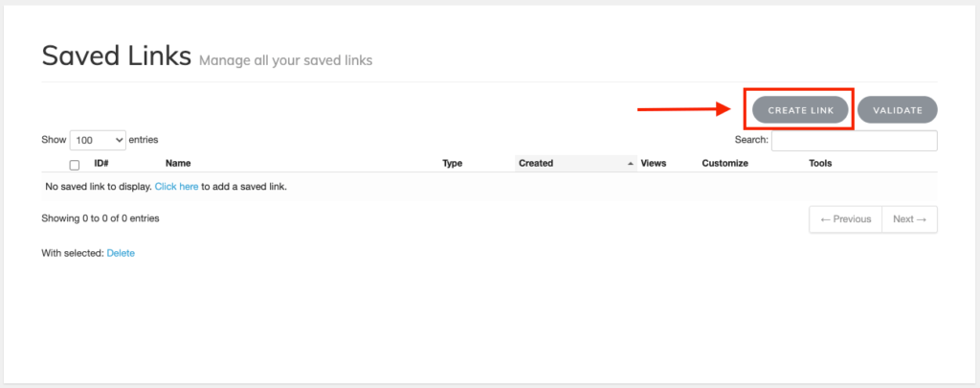Click the Created column sort arrow

tap(631, 163)
